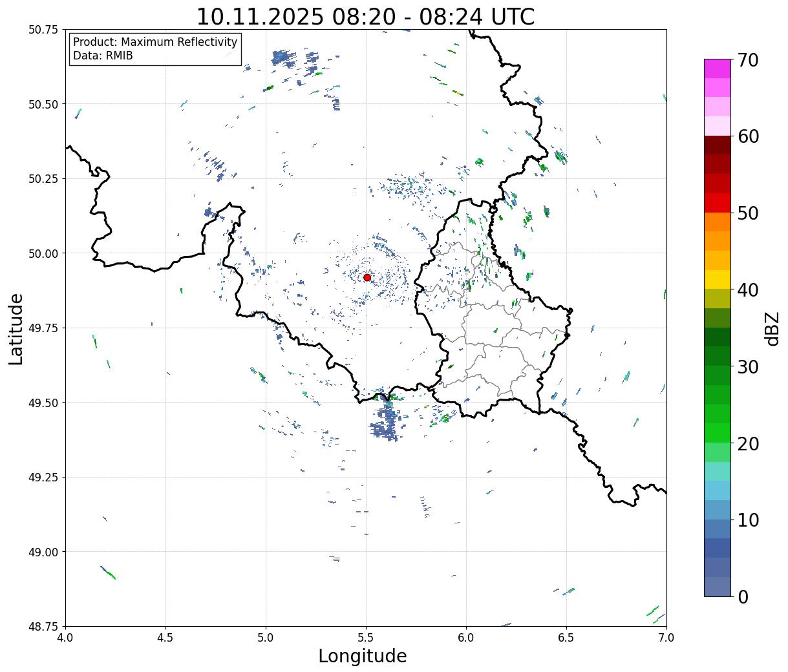The height and width of the screenshot is (672, 788).
Task: Click the colorbar tick label '30'
Action: [x=747, y=366]
